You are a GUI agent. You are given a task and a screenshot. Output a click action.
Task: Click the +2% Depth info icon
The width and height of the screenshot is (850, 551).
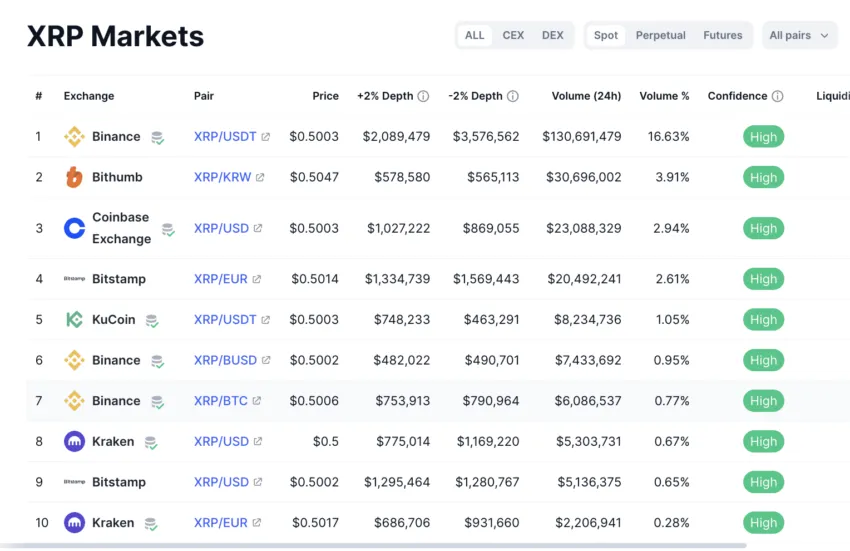(423, 97)
